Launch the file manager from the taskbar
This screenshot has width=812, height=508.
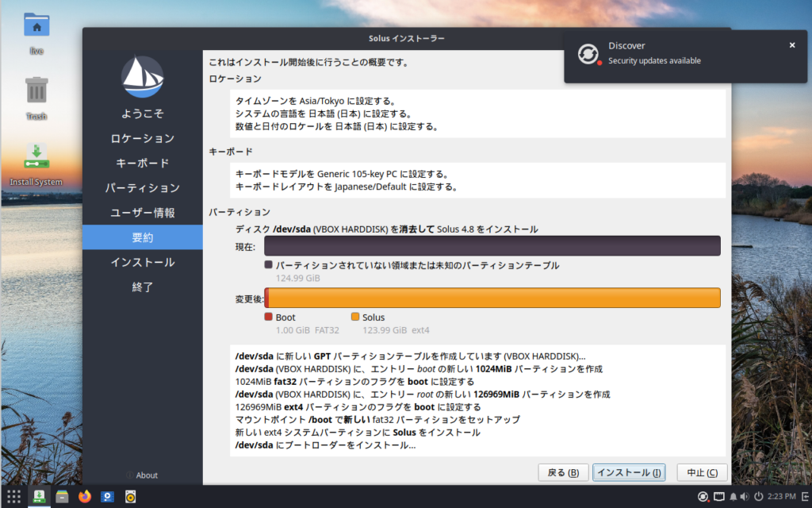pos(62,497)
